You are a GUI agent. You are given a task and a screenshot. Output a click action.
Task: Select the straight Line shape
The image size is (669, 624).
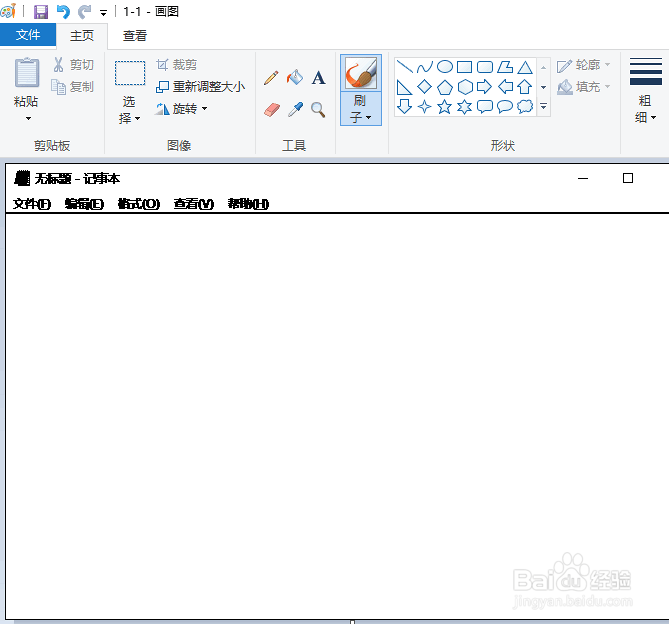click(404, 67)
